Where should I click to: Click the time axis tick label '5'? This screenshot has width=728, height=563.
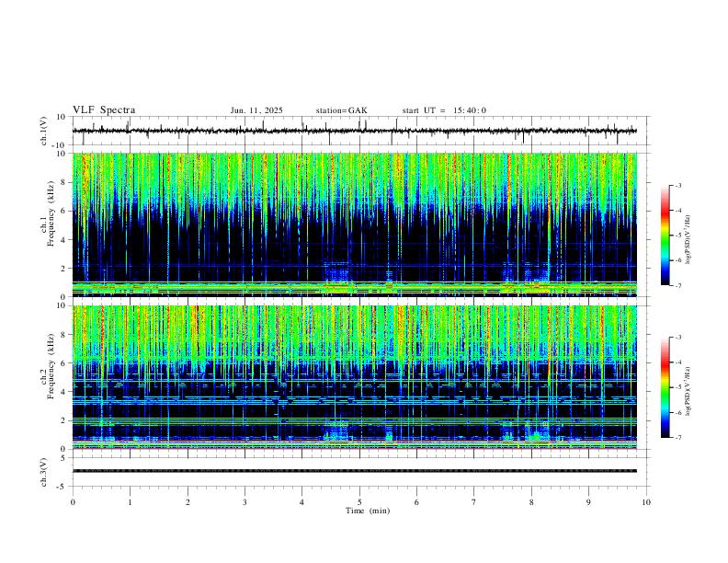[359, 502]
